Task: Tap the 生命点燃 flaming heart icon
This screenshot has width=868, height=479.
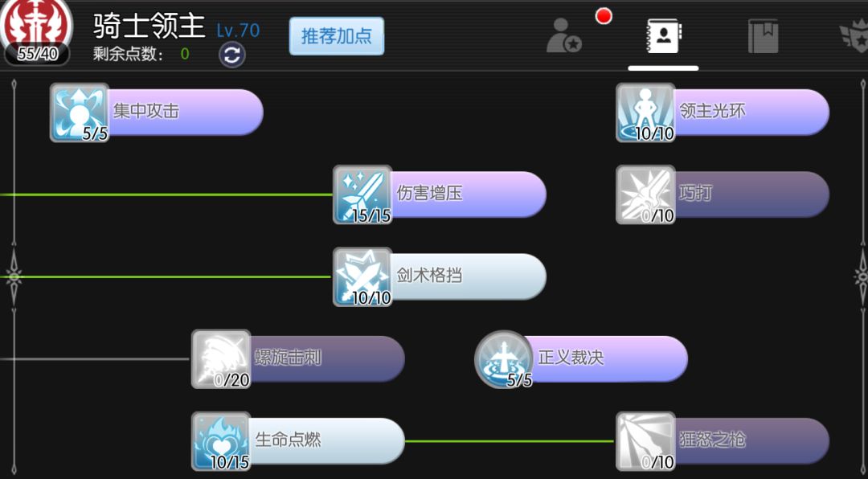Action: (221, 441)
